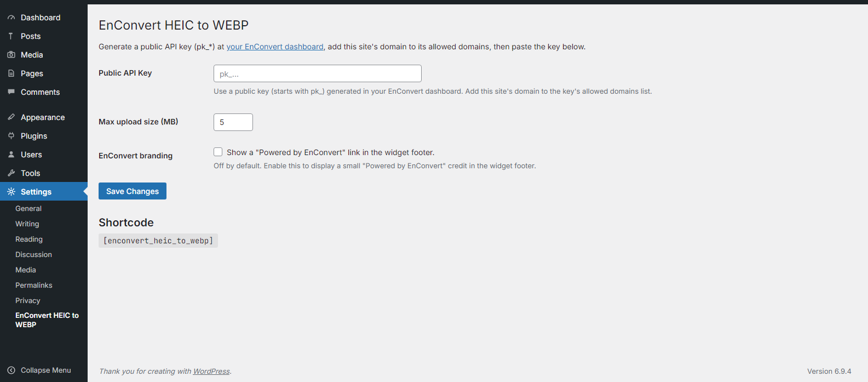Click the Users person icon
This screenshot has height=382, width=868.
click(11, 155)
